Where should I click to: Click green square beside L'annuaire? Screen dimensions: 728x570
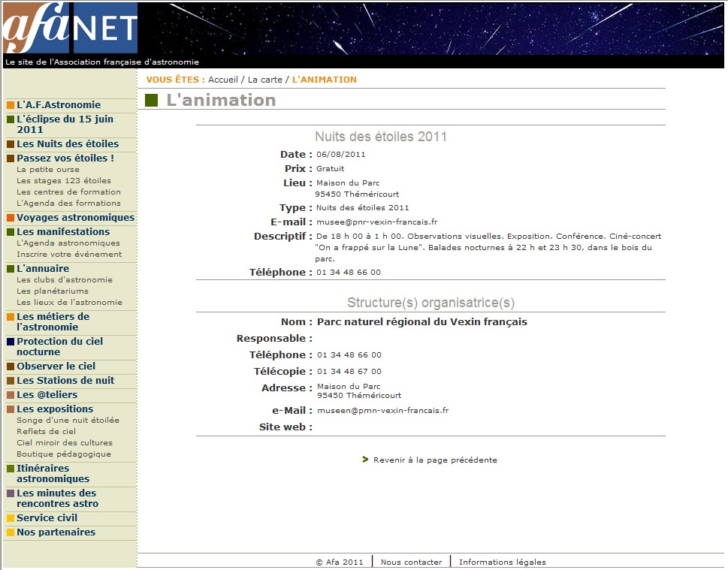[x=11, y=269]
